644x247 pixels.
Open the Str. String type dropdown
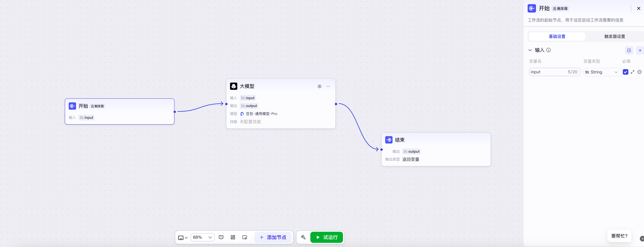click(602, 72)
